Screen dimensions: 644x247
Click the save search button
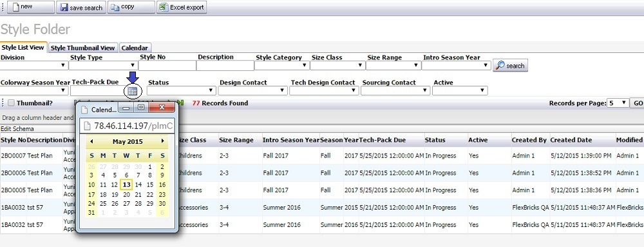(81, 7)
